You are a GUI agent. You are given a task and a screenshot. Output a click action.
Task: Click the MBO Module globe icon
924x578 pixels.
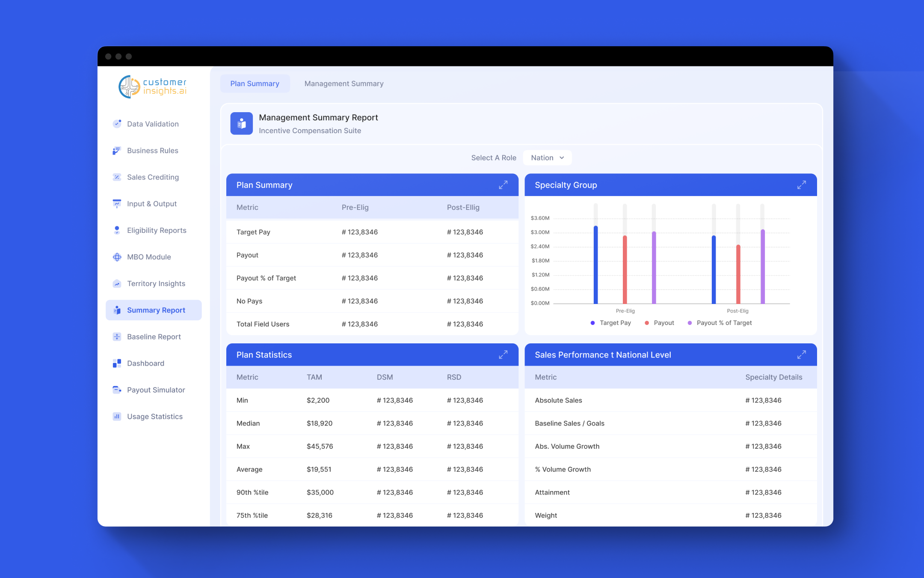[117, 257]
